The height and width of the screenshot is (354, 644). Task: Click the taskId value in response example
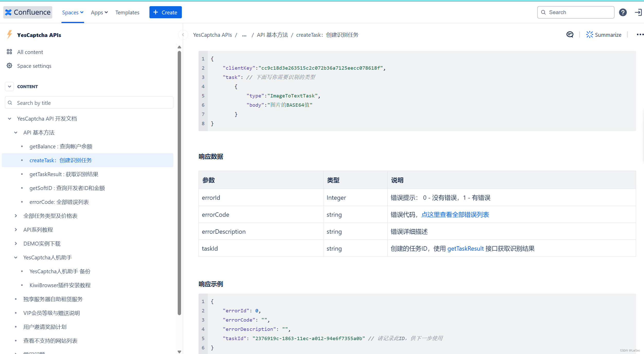click(309, 338)
